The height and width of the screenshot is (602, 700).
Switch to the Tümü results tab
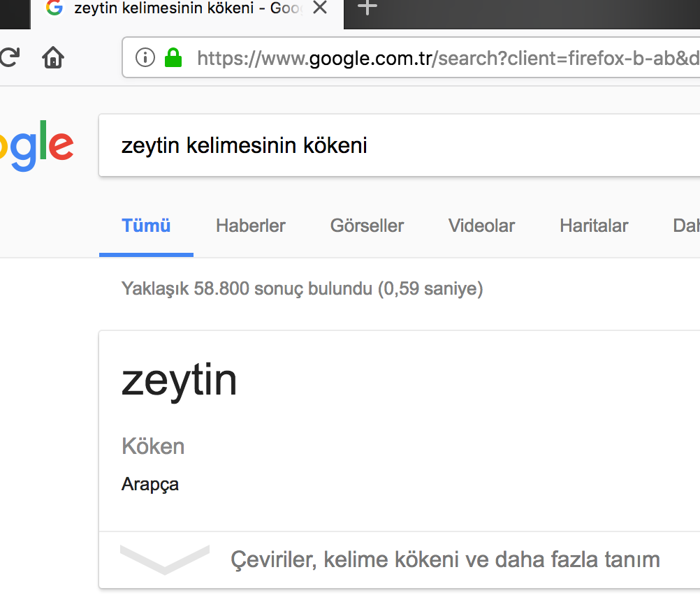click(x=146, y=226)
